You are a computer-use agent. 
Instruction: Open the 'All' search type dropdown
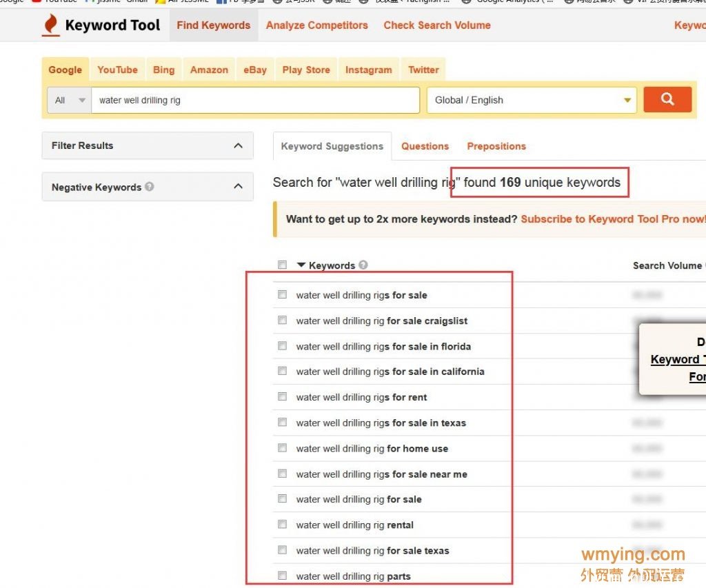click(70, 100)
